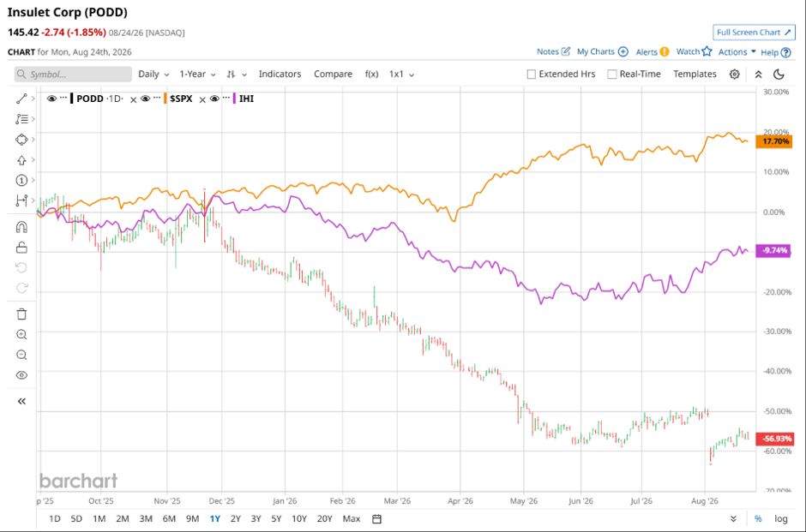Expand bottom panel double down chevron
Image resolution: width=806 pixels, height=532 pixels.
coord(733,518)
